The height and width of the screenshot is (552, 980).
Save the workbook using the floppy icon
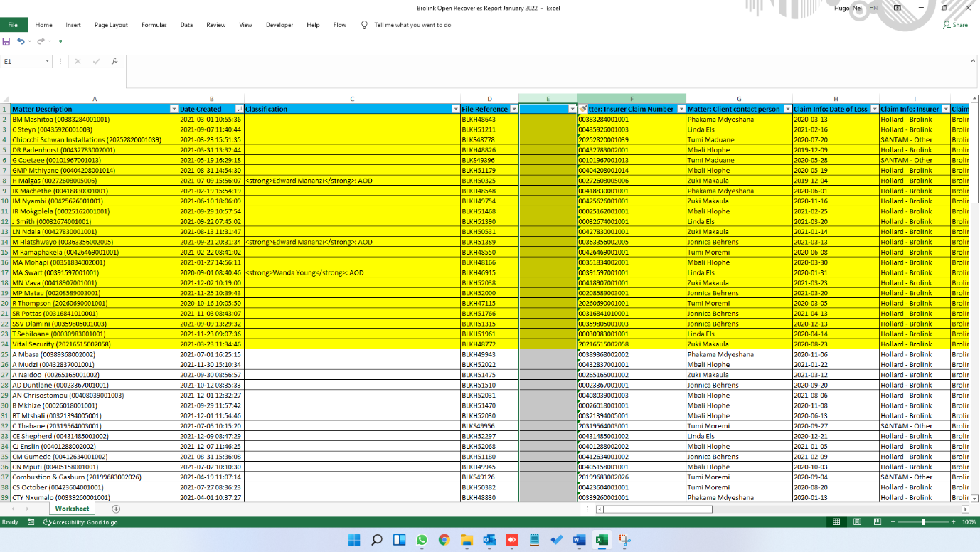6,41
